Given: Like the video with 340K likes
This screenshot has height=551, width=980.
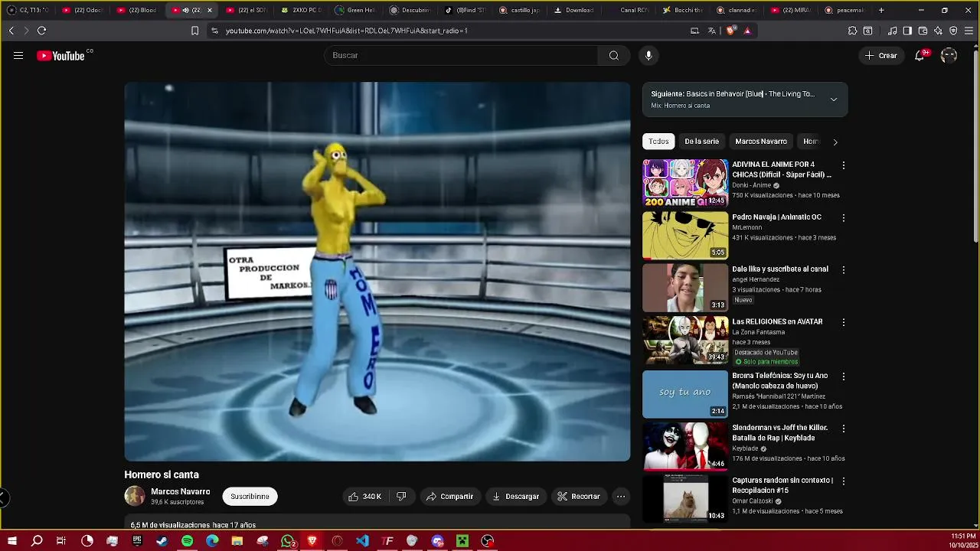Looking at the screenshot, I should pos(364,497).
